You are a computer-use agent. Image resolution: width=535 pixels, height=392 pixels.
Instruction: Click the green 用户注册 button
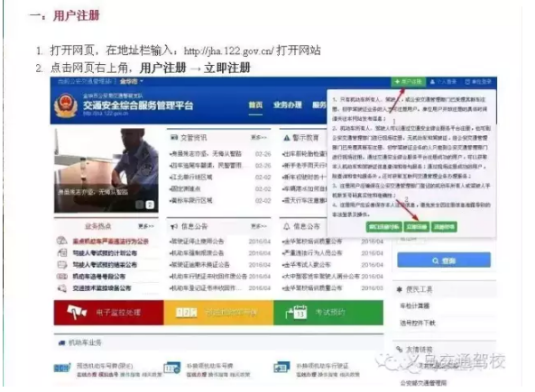click(408, 82)
